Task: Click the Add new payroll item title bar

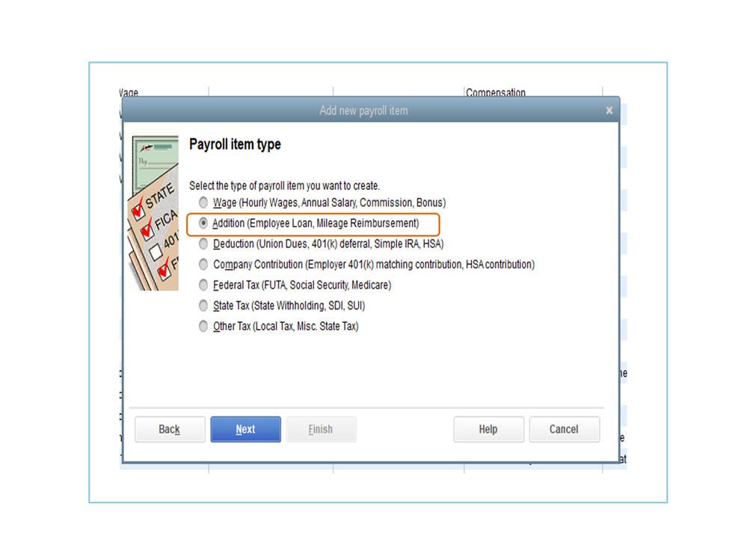Action: point(364,111)
